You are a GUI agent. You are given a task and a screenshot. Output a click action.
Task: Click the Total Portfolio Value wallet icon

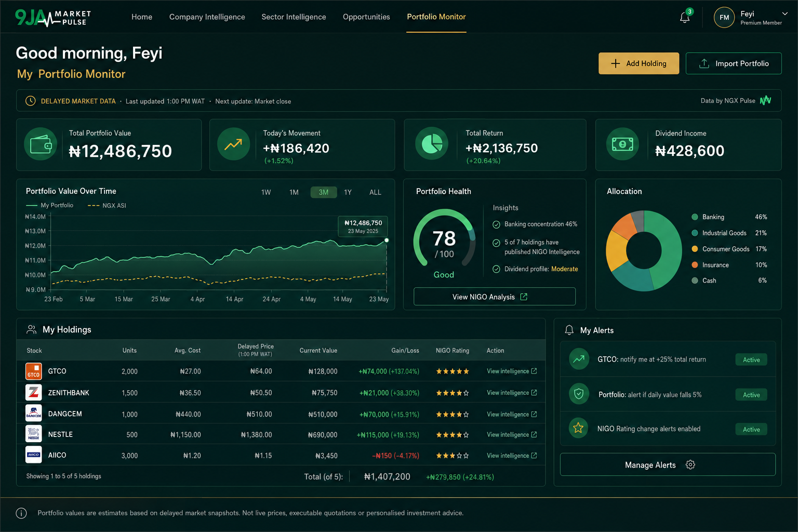coord(41,144)
